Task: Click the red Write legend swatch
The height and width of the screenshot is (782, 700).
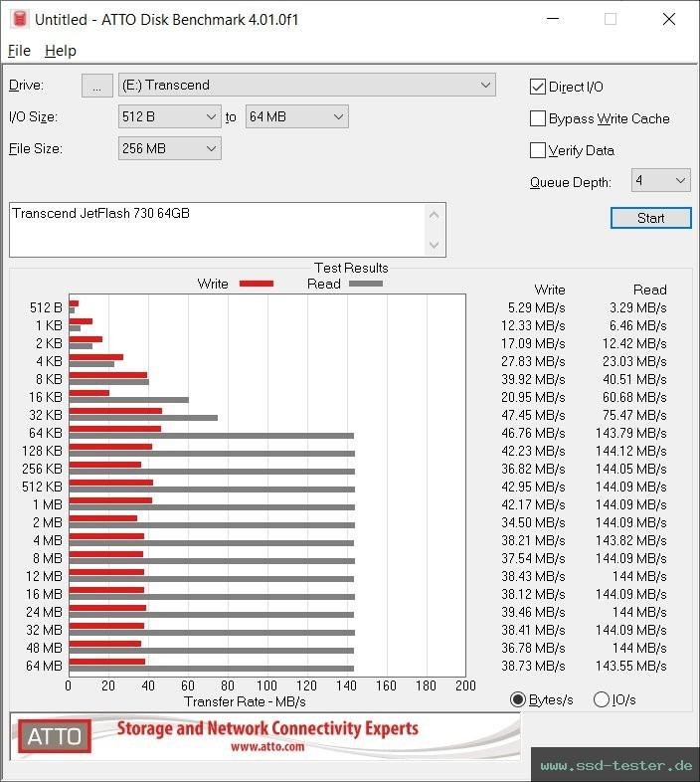Action: coord(257,284)
